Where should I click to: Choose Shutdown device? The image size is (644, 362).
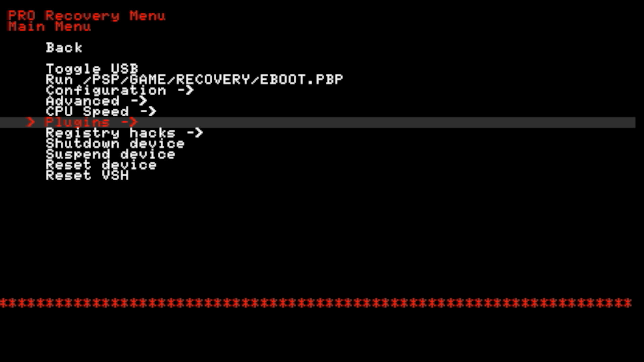(x=115, y=143)
